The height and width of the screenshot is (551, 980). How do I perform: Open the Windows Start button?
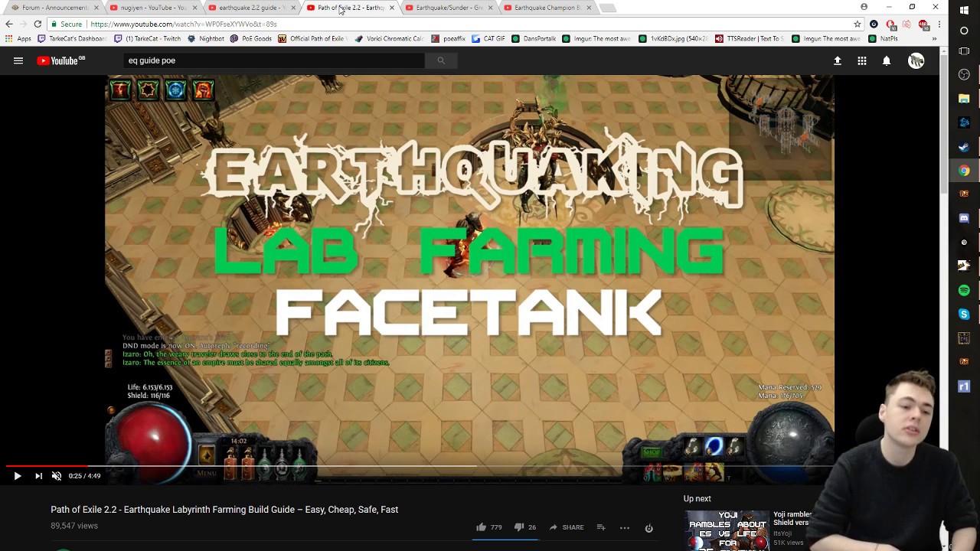(x=964, y=9)
